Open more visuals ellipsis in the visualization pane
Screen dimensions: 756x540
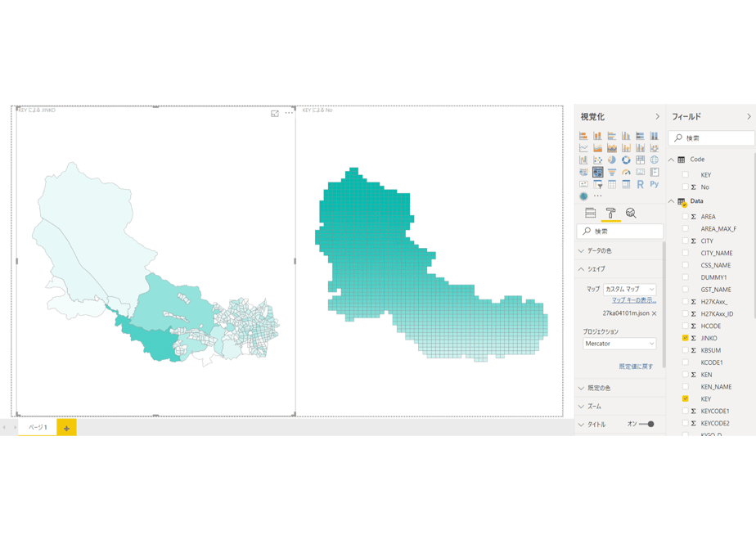(598, 196)
